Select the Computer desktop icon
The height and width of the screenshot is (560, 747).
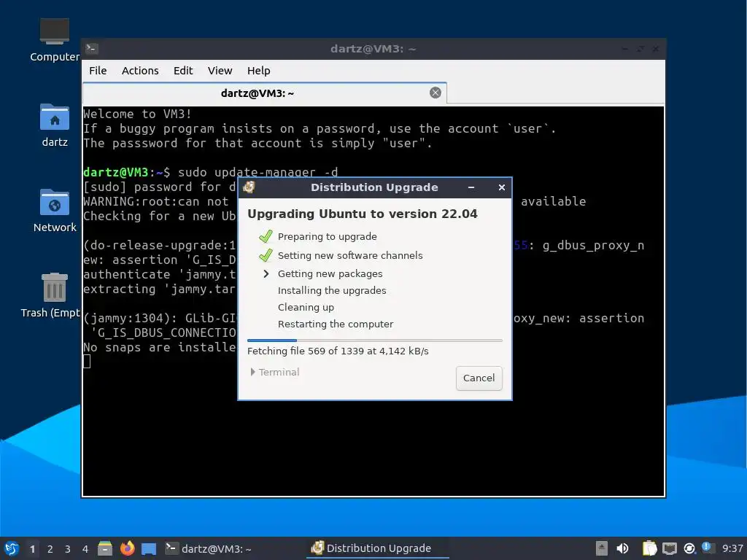pyautogui.click(x=55, y=40)
